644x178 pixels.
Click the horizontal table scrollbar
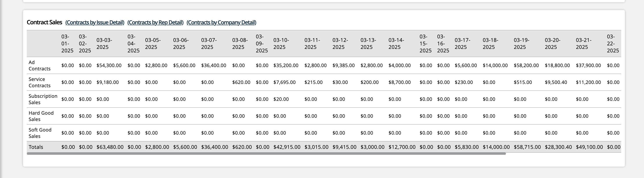tap(266, 154)
